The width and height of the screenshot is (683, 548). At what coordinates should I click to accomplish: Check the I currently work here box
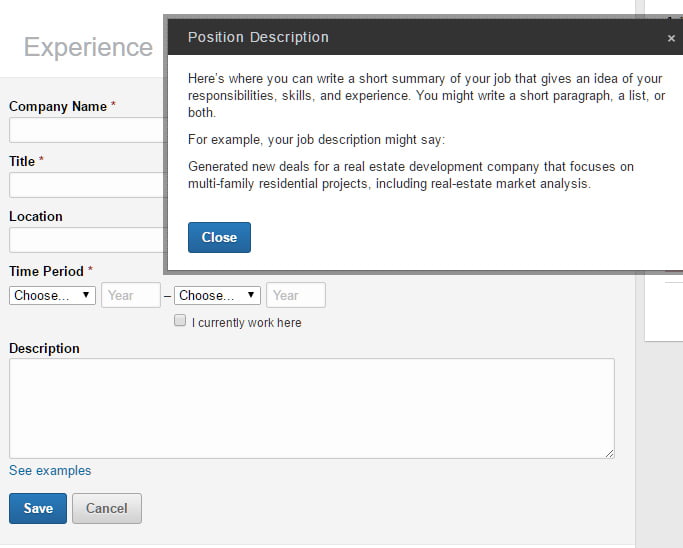[x=180, y=321]
